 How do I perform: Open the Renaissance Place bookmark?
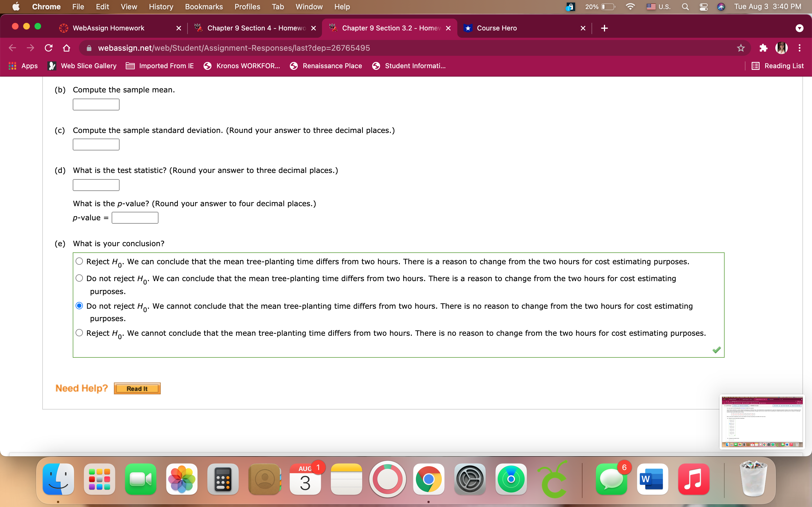pos(332,66)
